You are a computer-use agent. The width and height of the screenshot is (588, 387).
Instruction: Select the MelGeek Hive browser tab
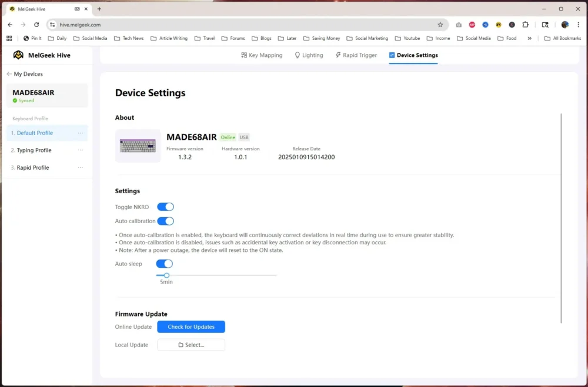pos(48,9)
